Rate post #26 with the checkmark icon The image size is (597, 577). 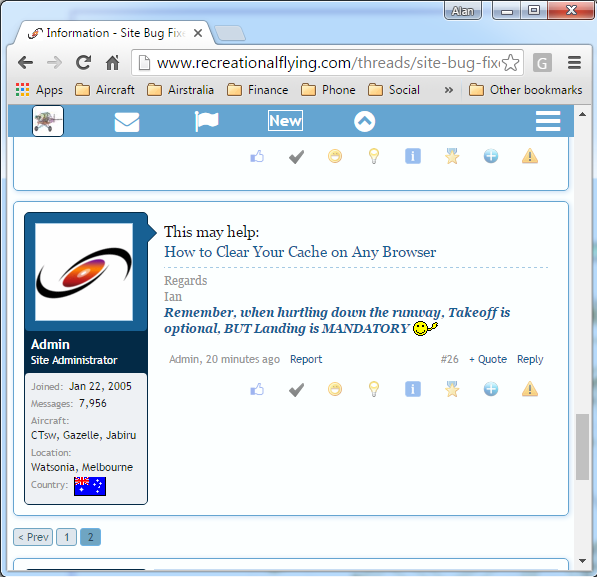pyautogui.click(x=296, y=390)
